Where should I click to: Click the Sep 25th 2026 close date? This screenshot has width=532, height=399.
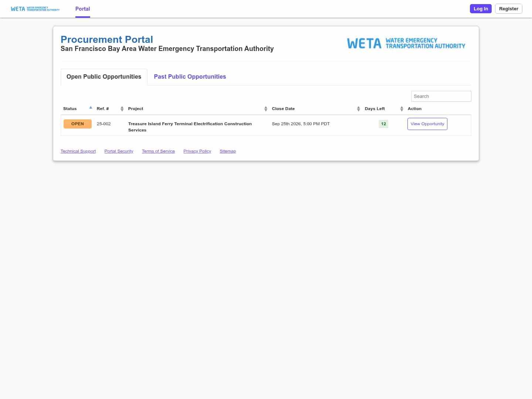tap(301, 124)
